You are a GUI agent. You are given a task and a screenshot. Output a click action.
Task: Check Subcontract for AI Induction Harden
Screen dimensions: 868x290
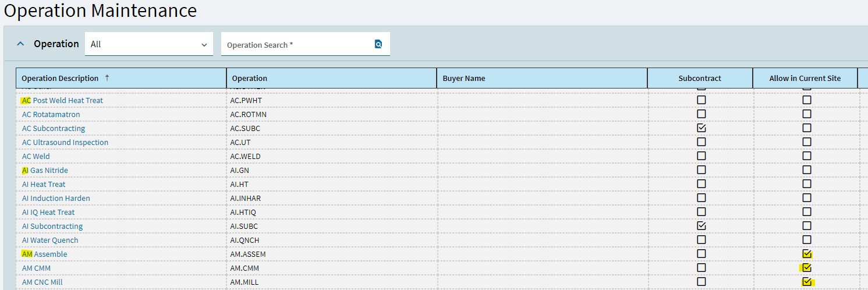(702, 197)
